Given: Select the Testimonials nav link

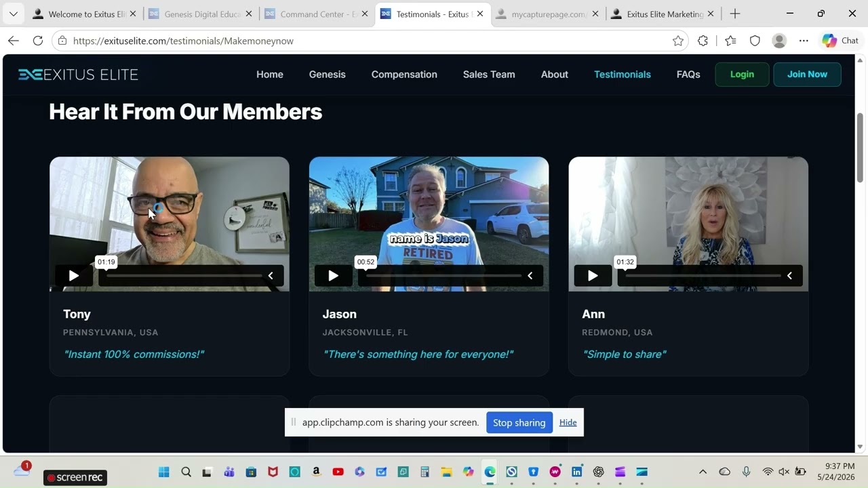Looking at the screenshot, I should tap(623, 75).
